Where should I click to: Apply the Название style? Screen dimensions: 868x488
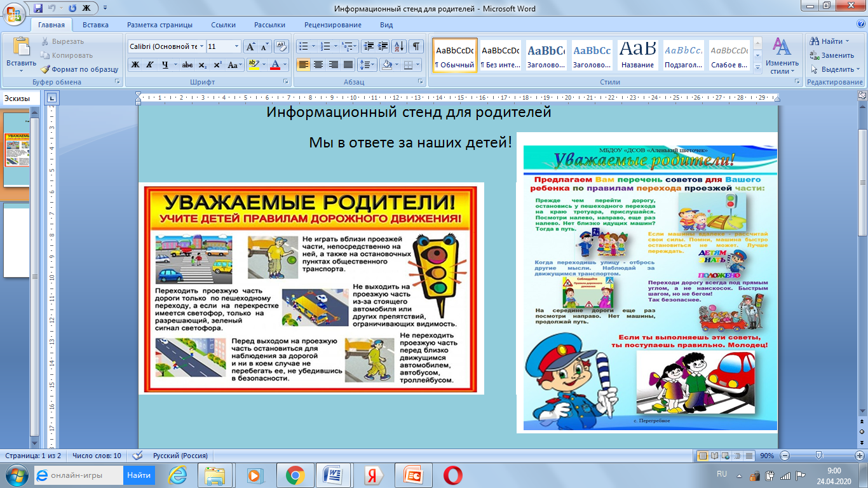pyautogui.click(x=638, y=55)
